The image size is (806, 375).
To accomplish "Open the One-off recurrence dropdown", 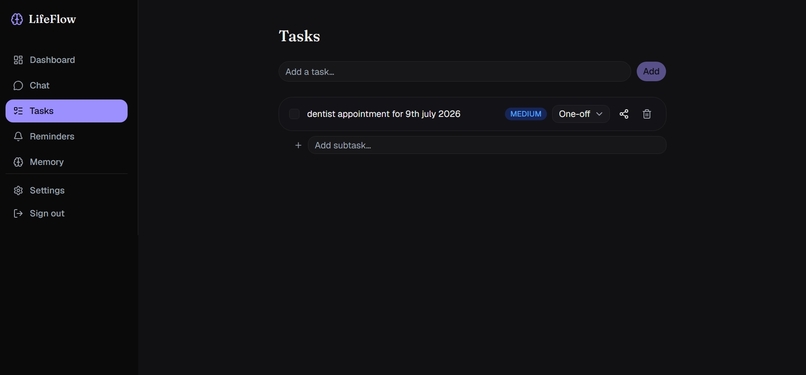I will tap(581, 114).
